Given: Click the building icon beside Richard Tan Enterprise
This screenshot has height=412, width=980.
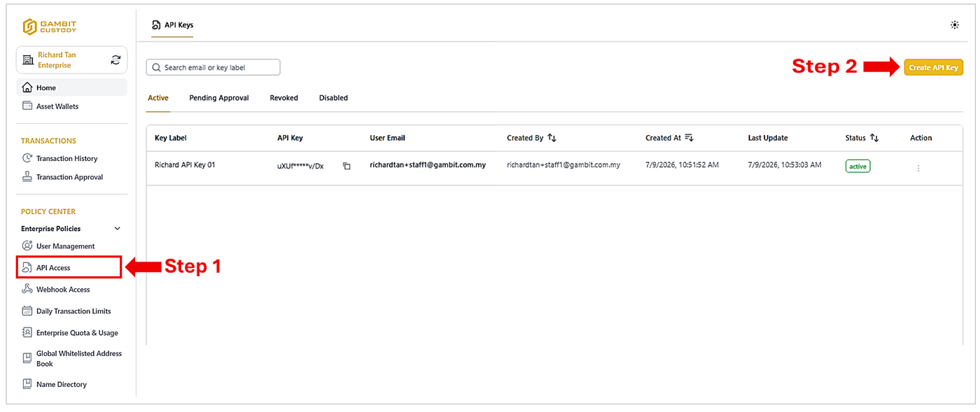Looking at the screenshot, I should pos(28,60).
